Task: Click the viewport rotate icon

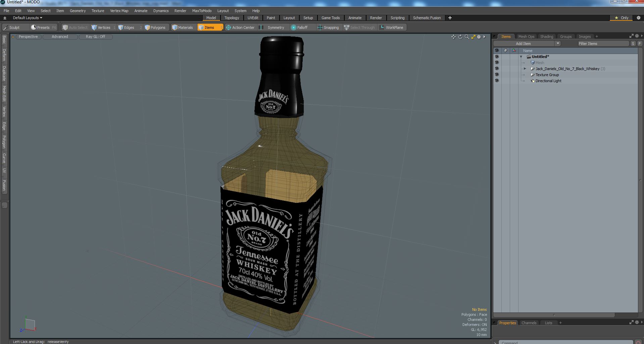Action: click(460, 37)
